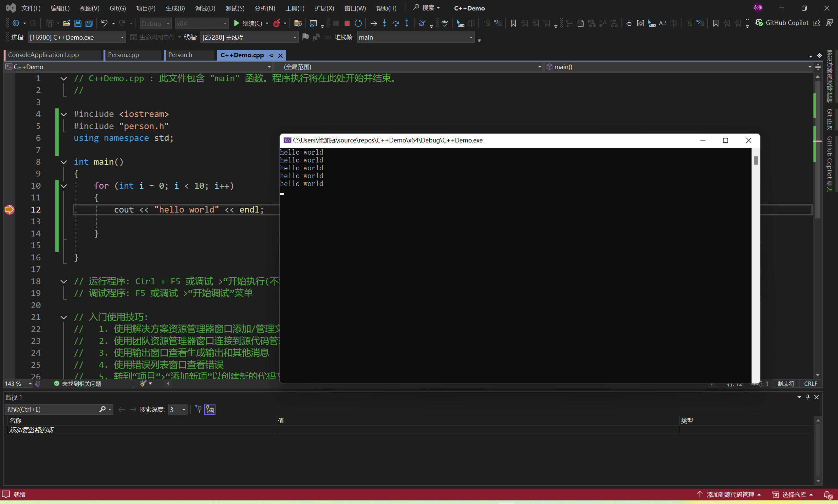Undo the last edit

(104, 23)
